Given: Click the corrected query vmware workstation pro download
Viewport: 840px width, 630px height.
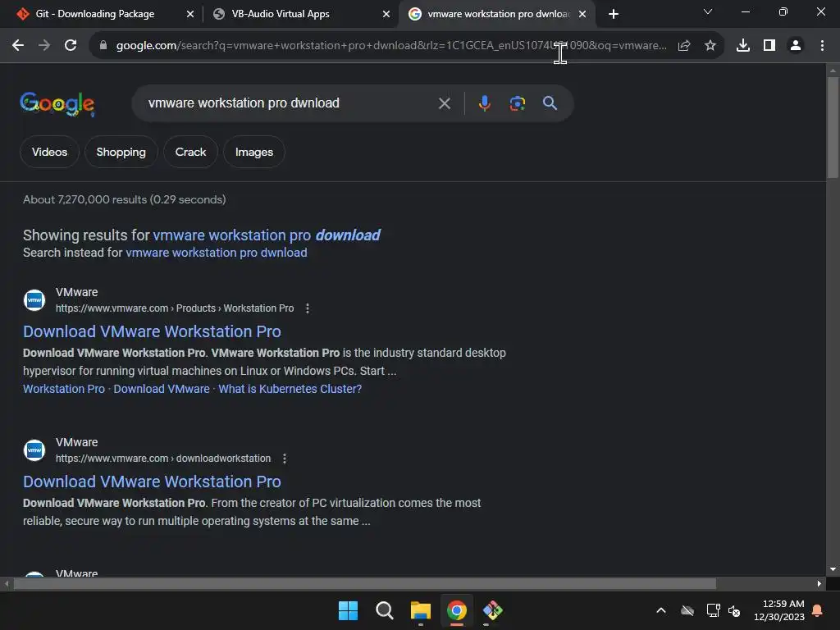Looking at the screenshot, I should [x=267, y=235].
